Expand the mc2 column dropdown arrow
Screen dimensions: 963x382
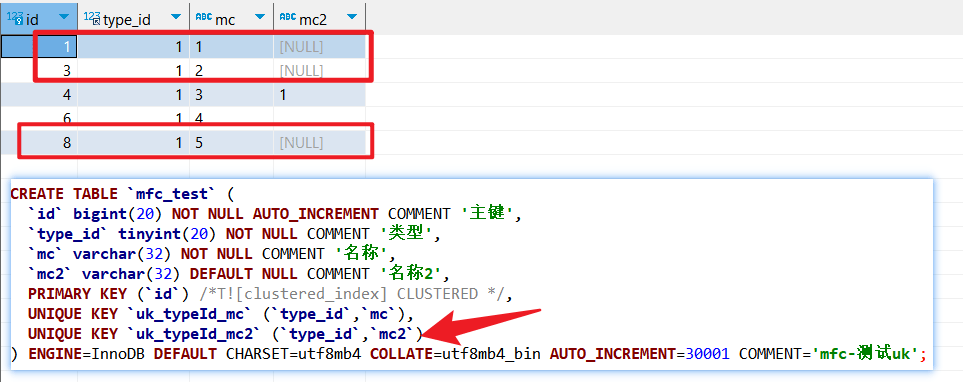click(351, 17)
